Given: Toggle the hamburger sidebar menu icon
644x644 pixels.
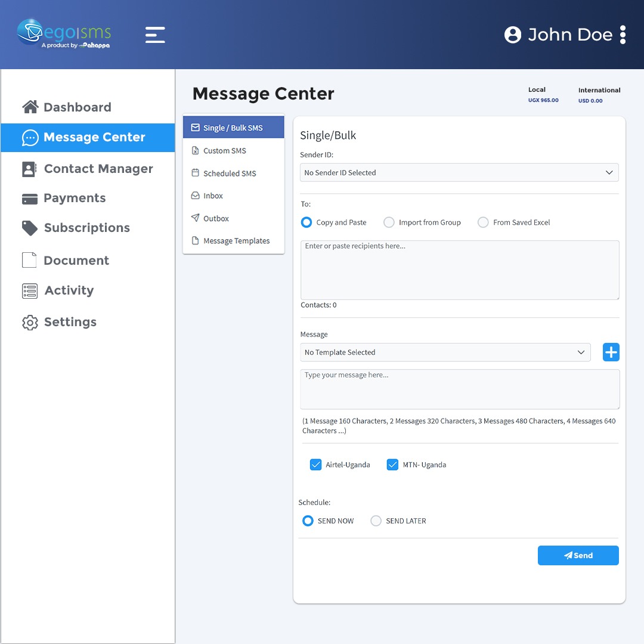Looking at the screenshot, I should point(155,35).
